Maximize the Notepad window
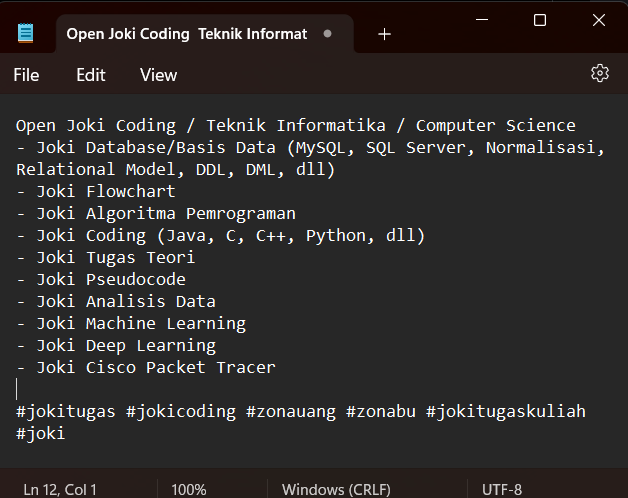The width and height of the screenshot is (628, 498). (x=540, y=20)
